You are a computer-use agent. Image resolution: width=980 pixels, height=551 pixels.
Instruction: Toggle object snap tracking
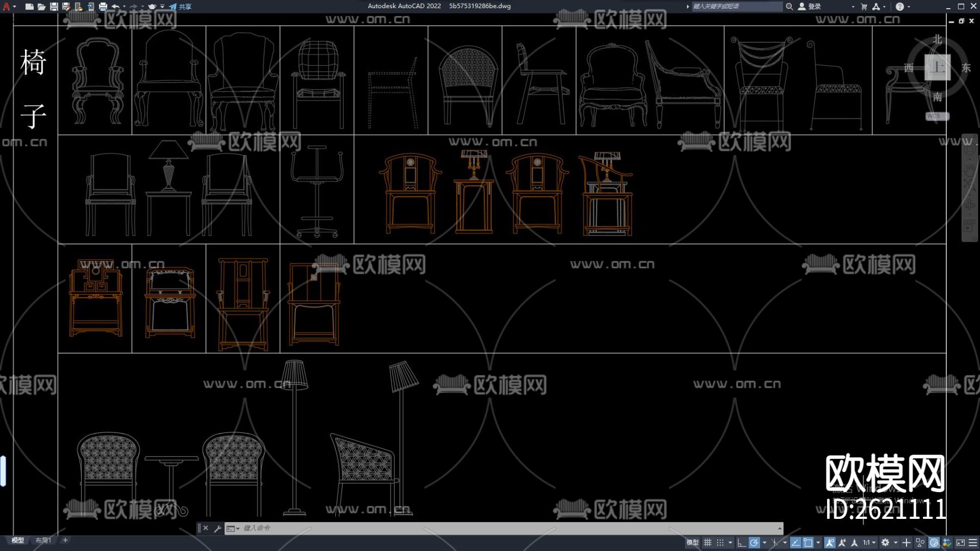795,542
